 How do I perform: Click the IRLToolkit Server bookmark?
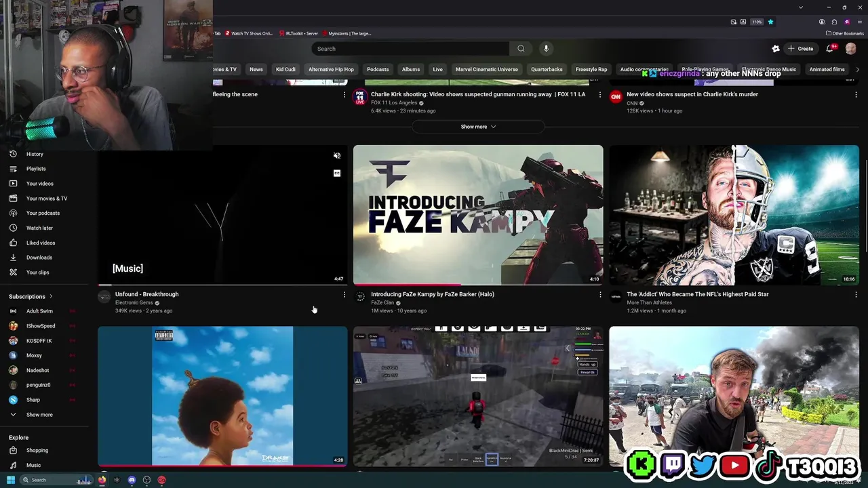298,33
